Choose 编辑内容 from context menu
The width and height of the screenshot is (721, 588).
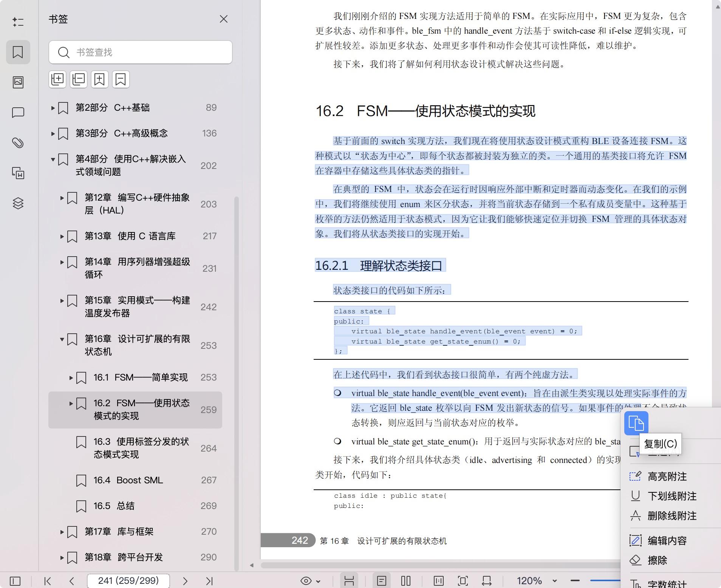[667, 541]
